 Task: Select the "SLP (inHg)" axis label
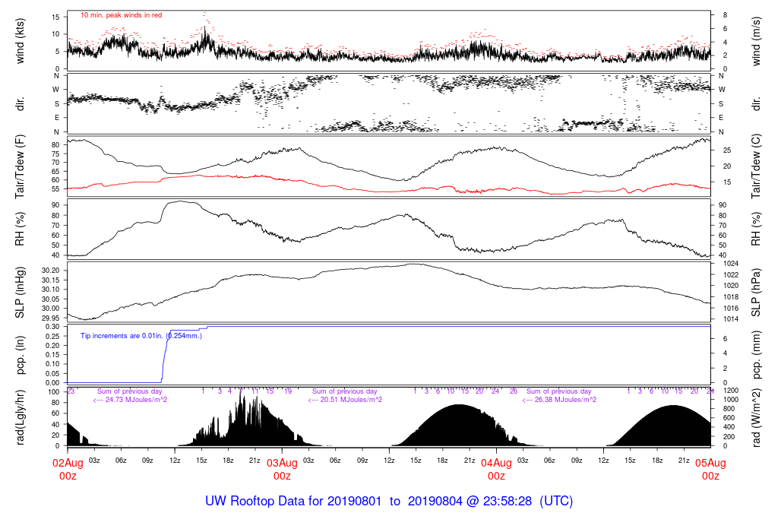(21, 292)
